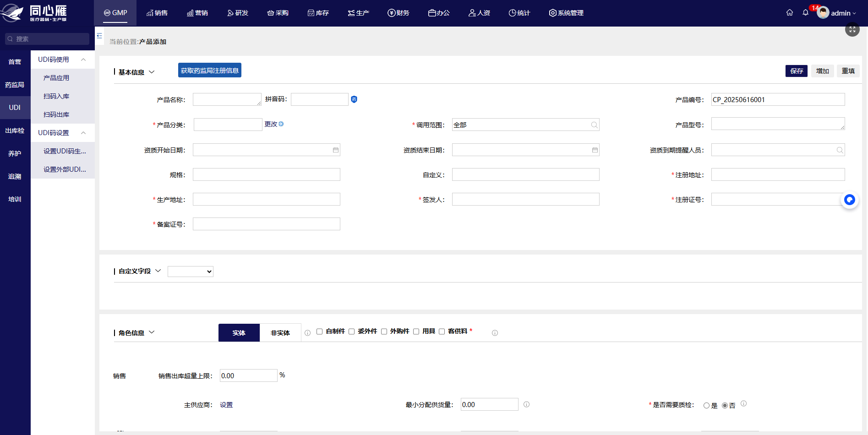The height and width of the screenshot is (435, 868).
Task: Click info icon beside 最小分配供货量
Action: 527,404
